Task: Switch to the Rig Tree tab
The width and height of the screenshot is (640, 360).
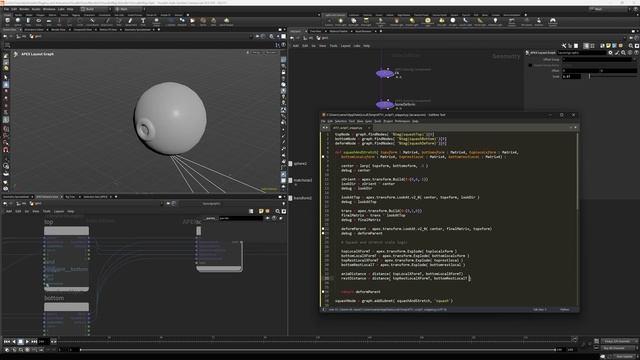Action: pyautogui.click(x=70, y=197)
